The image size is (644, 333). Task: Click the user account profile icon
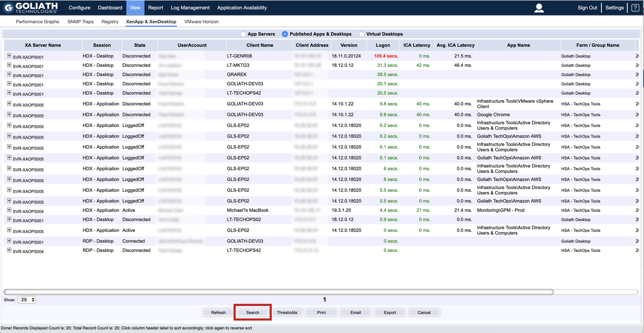point(539,7)
